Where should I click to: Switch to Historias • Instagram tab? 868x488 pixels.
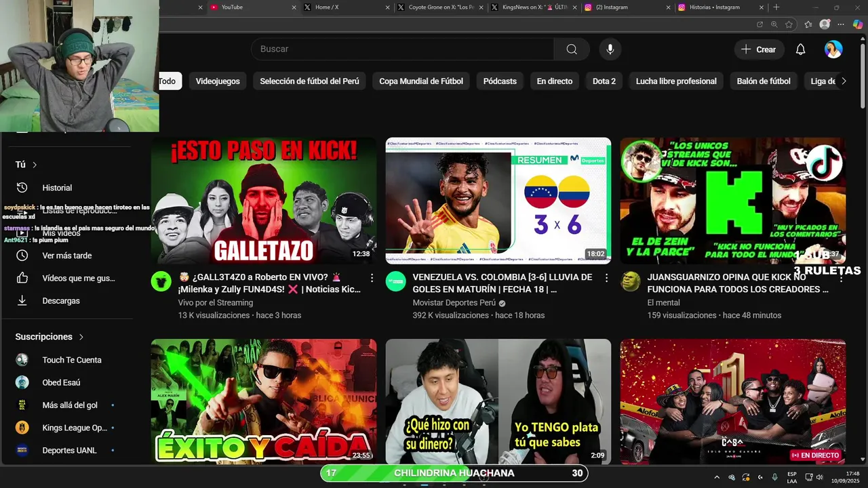click(x=719, y=7)
